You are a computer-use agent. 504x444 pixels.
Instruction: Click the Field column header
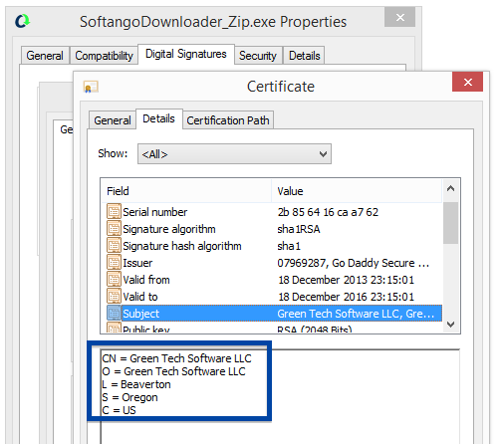pyautogui.click(x=186, y=191)
